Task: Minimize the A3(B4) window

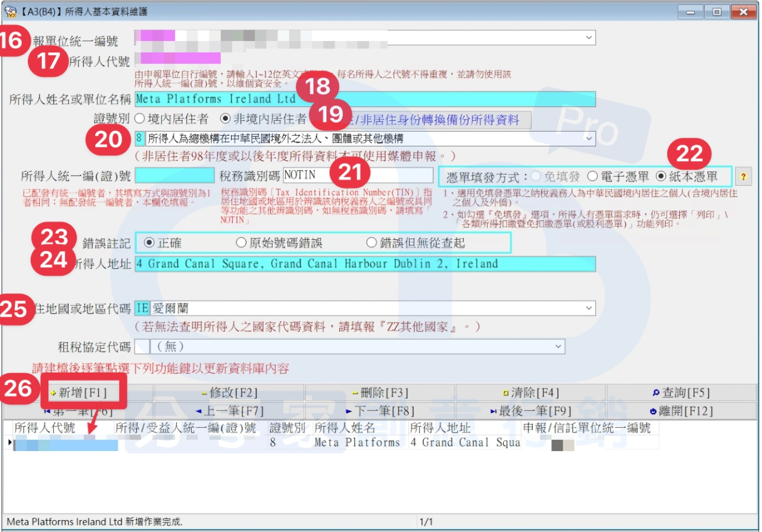Action: [x=691, y=11]
